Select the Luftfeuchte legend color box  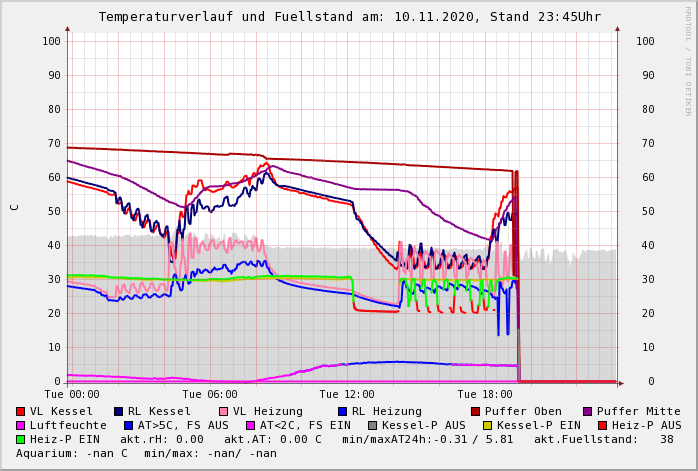coord(21,425)
